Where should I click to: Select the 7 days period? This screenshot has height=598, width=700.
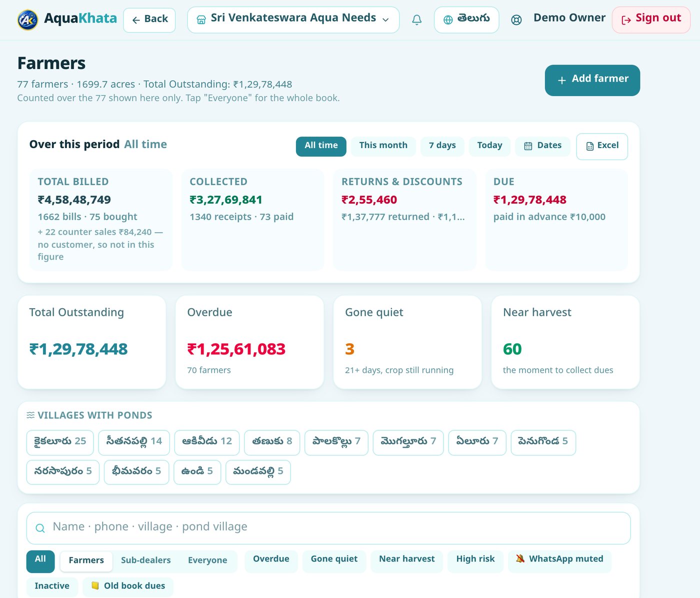coord(442,146)
